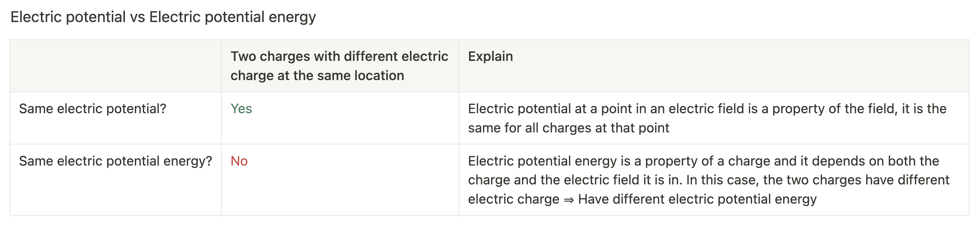The image size is (980, 225).
Task: Click the green 'Yes' answer
Action: pos(241,109)
